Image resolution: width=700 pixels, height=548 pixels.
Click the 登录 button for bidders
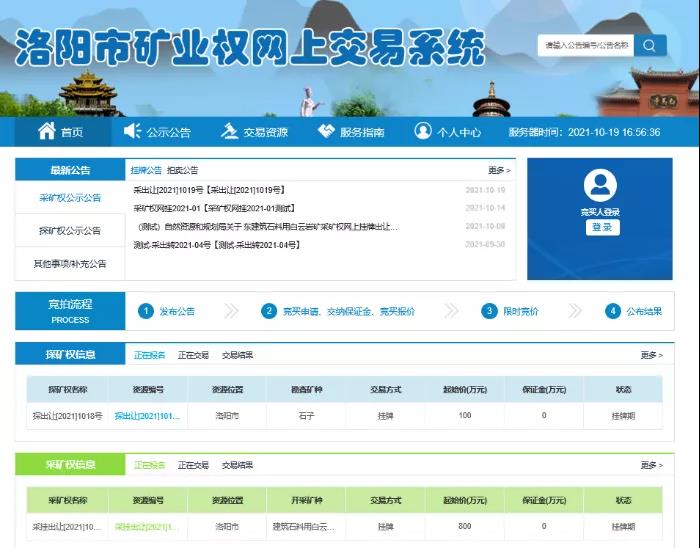(603, 227)
